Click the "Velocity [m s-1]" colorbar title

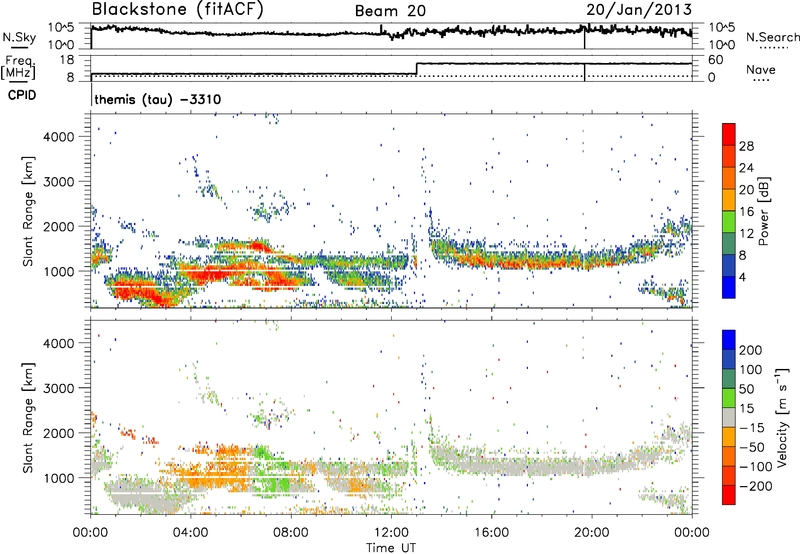(782, 417)
